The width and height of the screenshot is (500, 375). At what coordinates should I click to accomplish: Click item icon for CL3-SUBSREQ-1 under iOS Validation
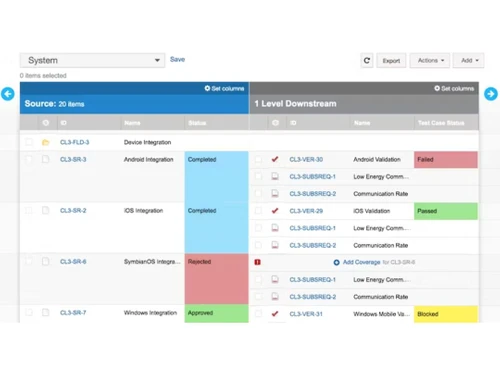click(x=275, y=228)
